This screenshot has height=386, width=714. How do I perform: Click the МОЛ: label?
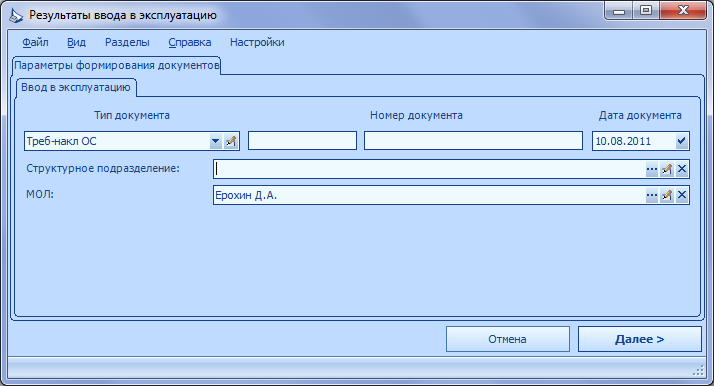(x=40, y=194)
